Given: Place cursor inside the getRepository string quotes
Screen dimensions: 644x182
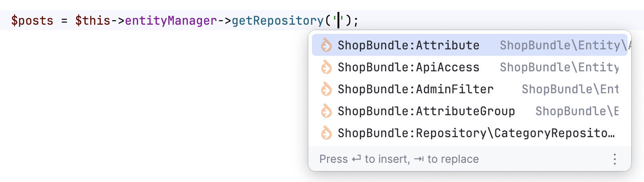Looking at the screenshot, I should tap(338, 21).
